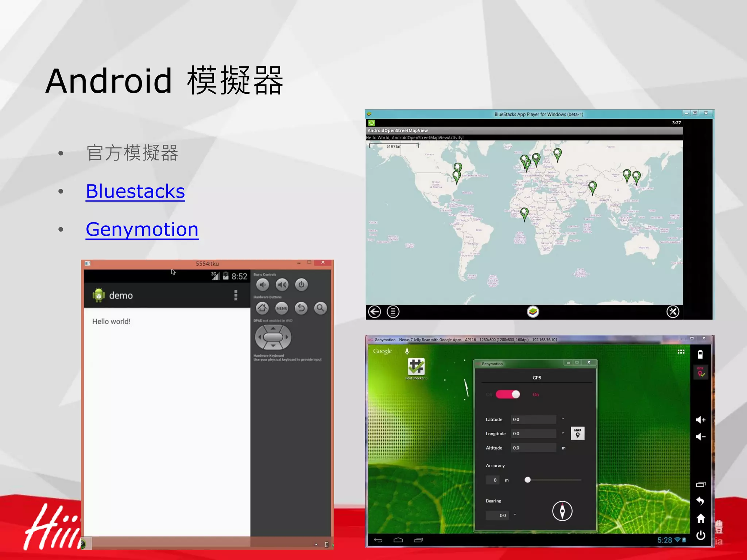
Task: Click Android back button in Genymotion navbar
Action: pos(378,540)
